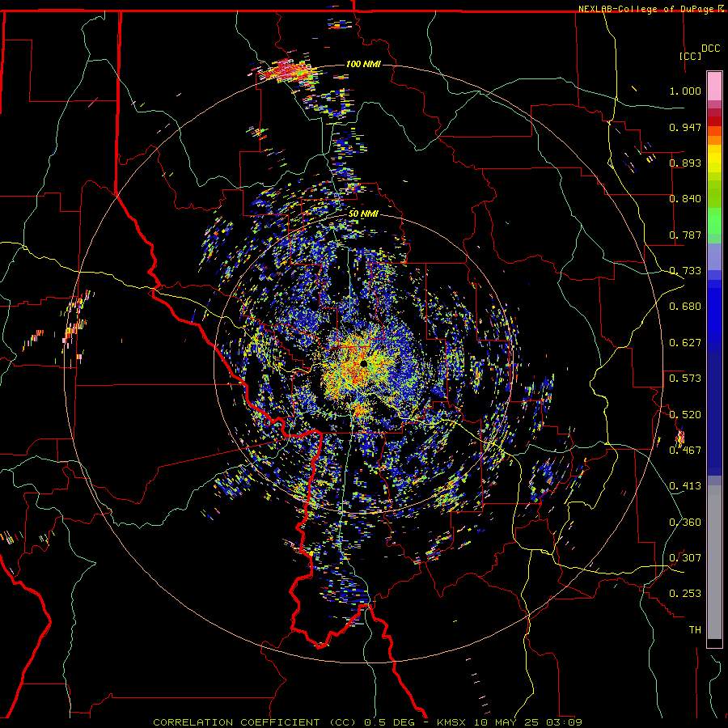The width and height of the screenshot is (728, 728).
Task: Select the 0.467 legend value
Action: click(x=685, y=451)
